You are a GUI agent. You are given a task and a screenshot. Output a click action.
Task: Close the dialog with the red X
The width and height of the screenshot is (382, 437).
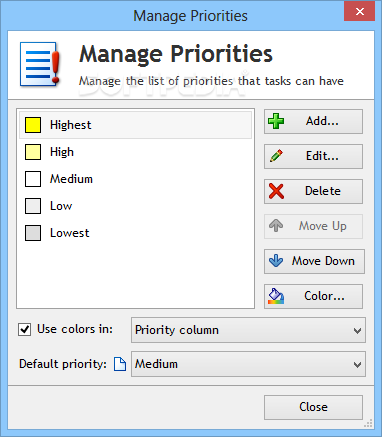(x=360, y=12)
